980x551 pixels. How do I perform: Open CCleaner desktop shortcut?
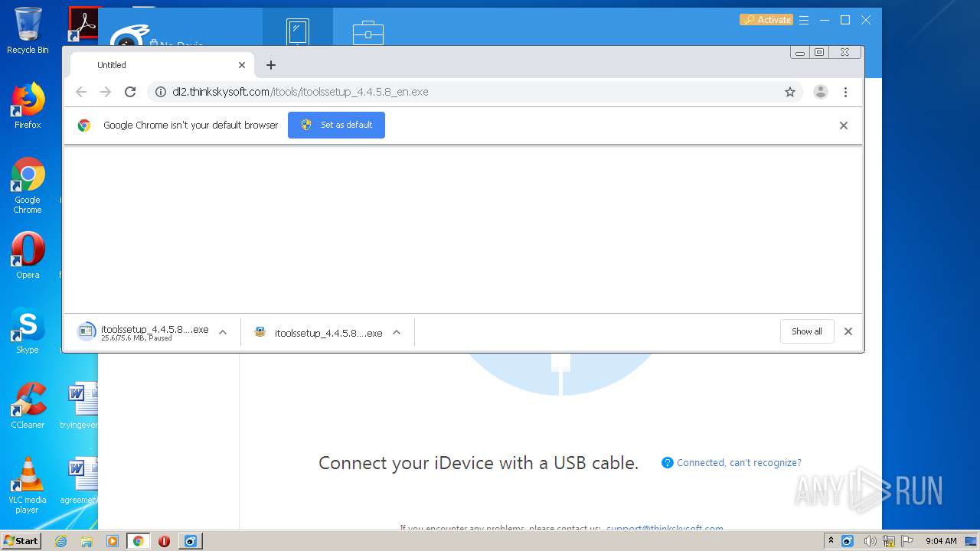coord(28,406)
